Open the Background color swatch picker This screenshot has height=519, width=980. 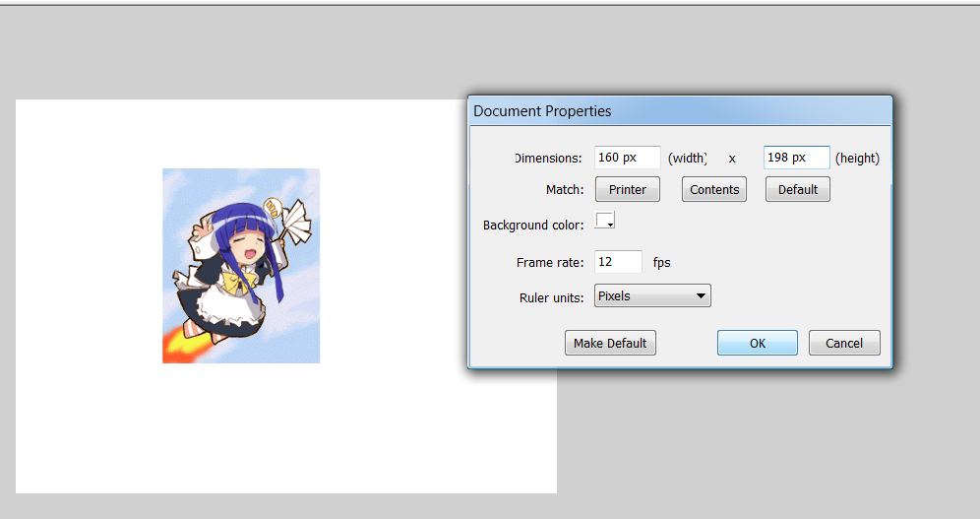(x=604, y=222)
